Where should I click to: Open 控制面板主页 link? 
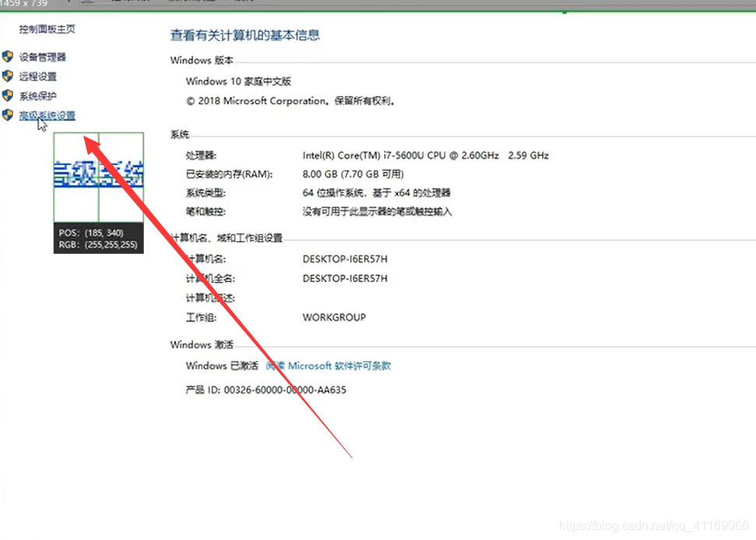coord(47,29)
